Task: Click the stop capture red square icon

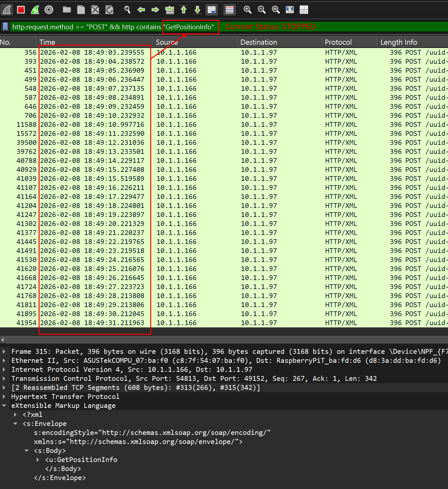Action: point(21,10)
